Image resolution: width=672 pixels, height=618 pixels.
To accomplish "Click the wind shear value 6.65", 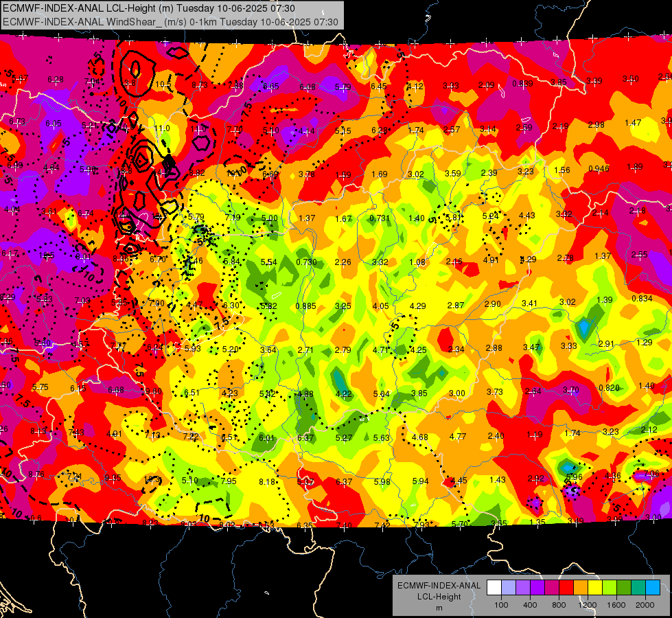I will [271, 87].
